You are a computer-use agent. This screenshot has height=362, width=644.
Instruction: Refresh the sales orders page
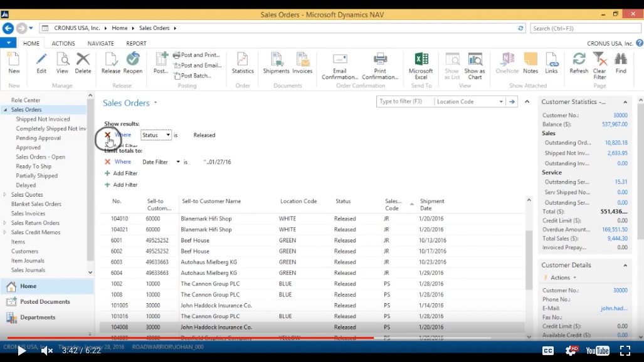pos(579,63)
